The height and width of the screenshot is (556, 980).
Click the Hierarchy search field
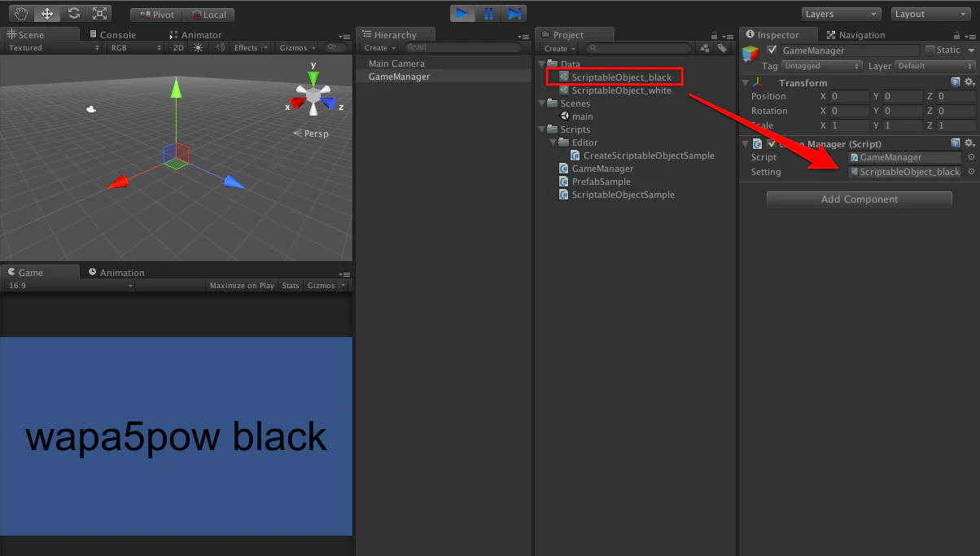click(462, 48)
